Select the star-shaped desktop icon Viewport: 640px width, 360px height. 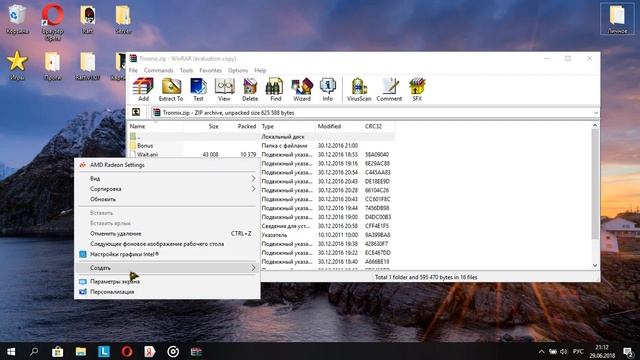tap(17, 65)
